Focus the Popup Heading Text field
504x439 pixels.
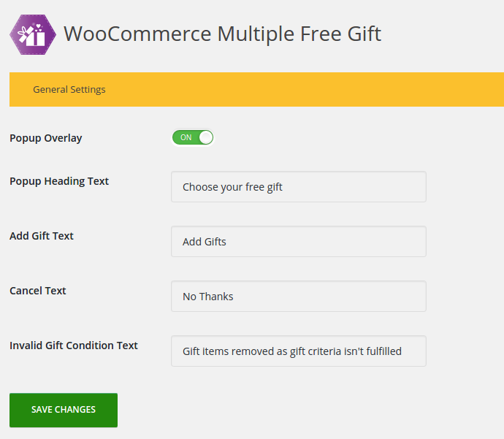pos(298,187)
